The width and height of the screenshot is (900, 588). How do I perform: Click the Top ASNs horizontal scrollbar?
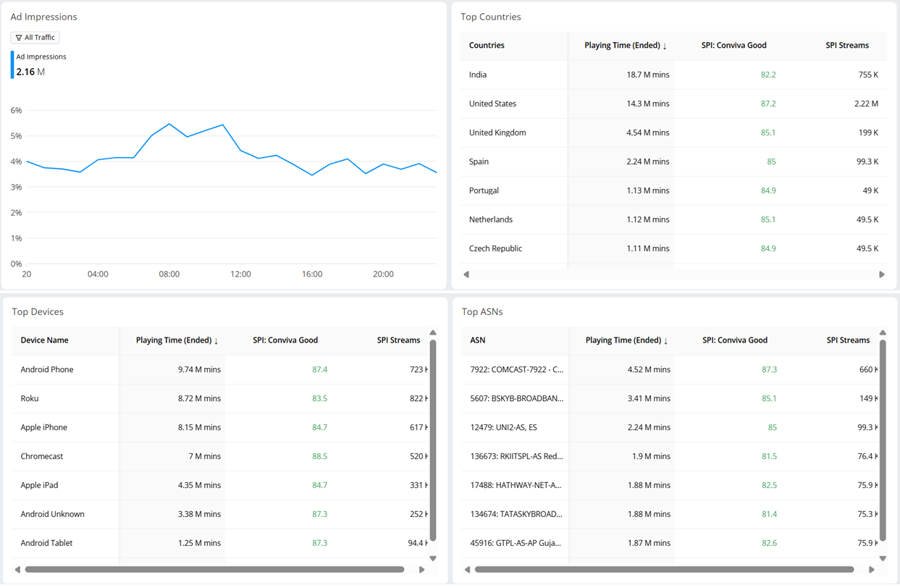tap(664, 570)
